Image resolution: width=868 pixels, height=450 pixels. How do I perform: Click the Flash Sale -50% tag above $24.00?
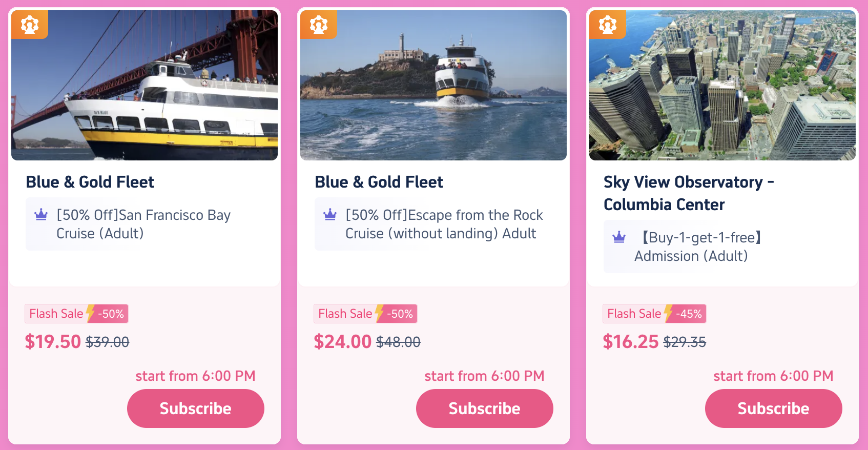365,314
